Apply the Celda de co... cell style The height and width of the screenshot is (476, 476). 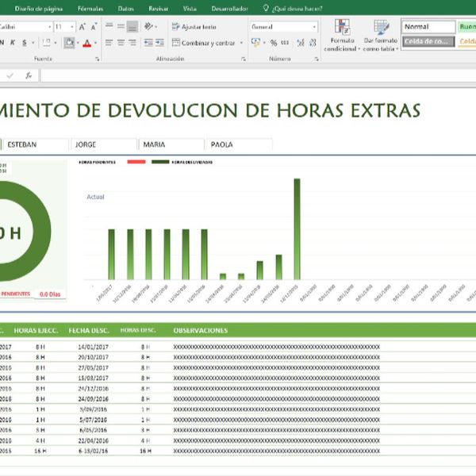click(428, 41)
